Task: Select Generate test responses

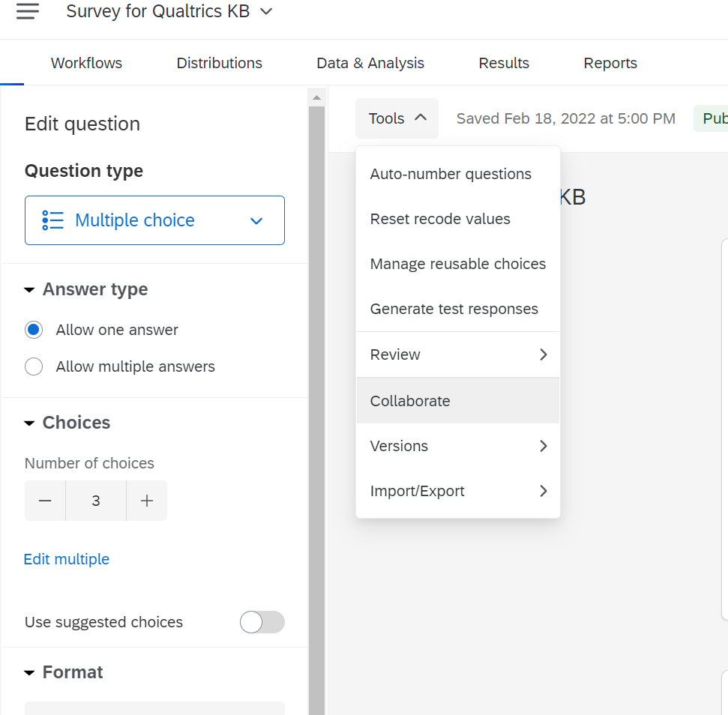Action: pyautogui.click(x=454, y=308)
